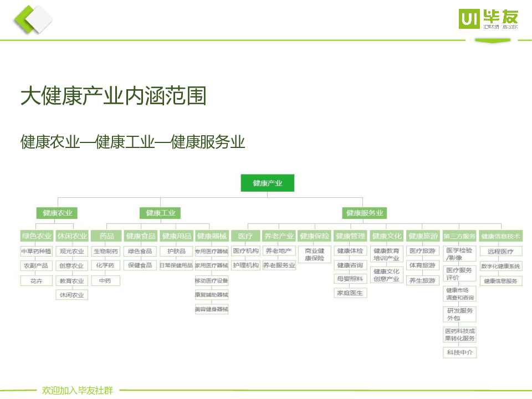The height and width of the screenshot is (399, 532).
Task: Select the 健康农业 branch node
Action: coord(57,213)
